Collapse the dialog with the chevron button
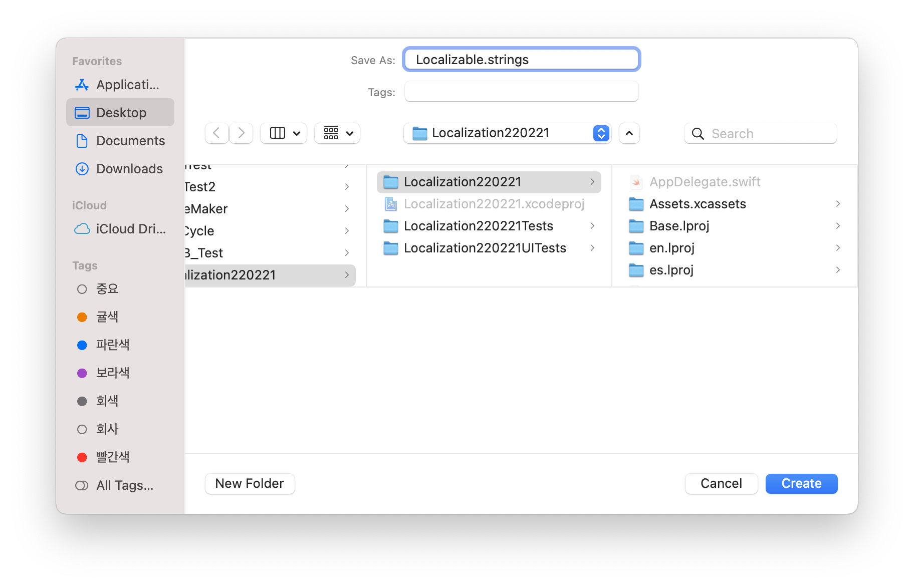 [x=629, y=133]
